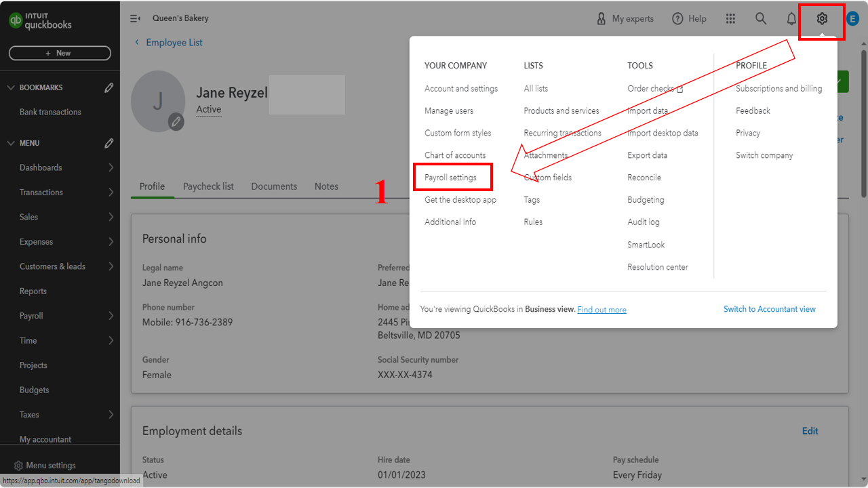Click My experts button
The image size is (868, 488).
625,19
